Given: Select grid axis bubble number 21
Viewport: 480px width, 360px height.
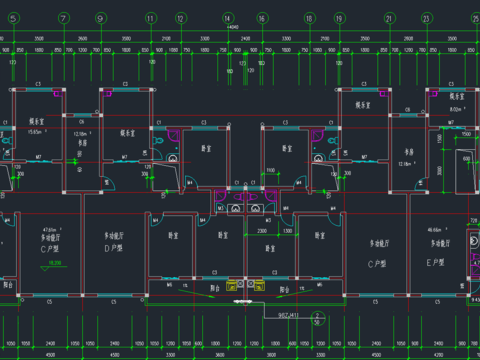Looking at the screenshot, I should pos(390,18).
